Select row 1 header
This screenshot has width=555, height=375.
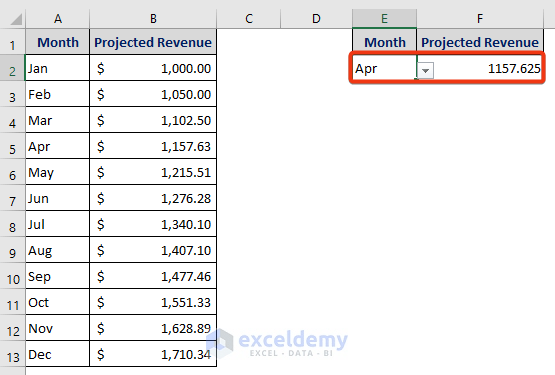[x=12, y=42]
